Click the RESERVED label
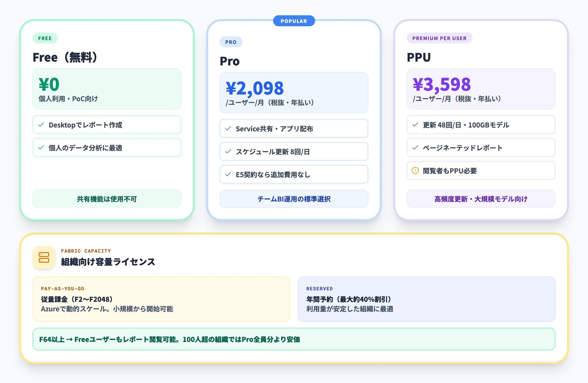The width and height of the screenshot is (588, 383). (x=320, y=289)
